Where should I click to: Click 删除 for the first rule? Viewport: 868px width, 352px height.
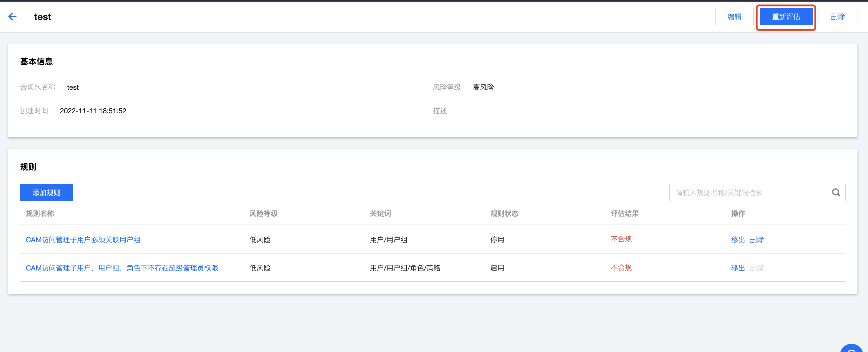pos(756,240)
